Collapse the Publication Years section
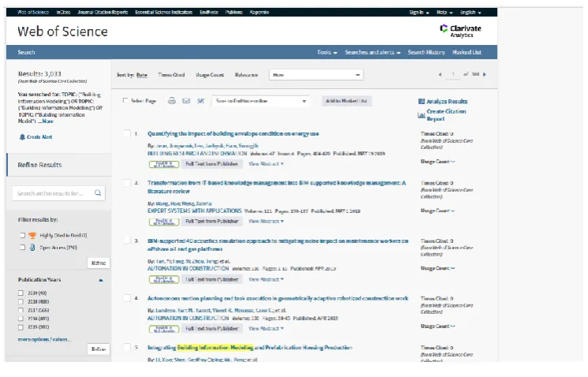588x377 pixels. pyautogui.click(x=101, y=280)
